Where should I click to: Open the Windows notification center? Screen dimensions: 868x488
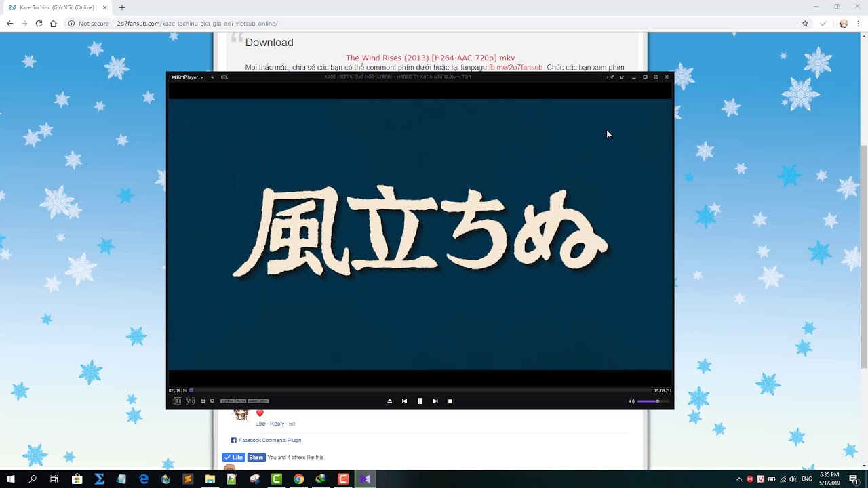pyautogui.click(x=854, y=479)
